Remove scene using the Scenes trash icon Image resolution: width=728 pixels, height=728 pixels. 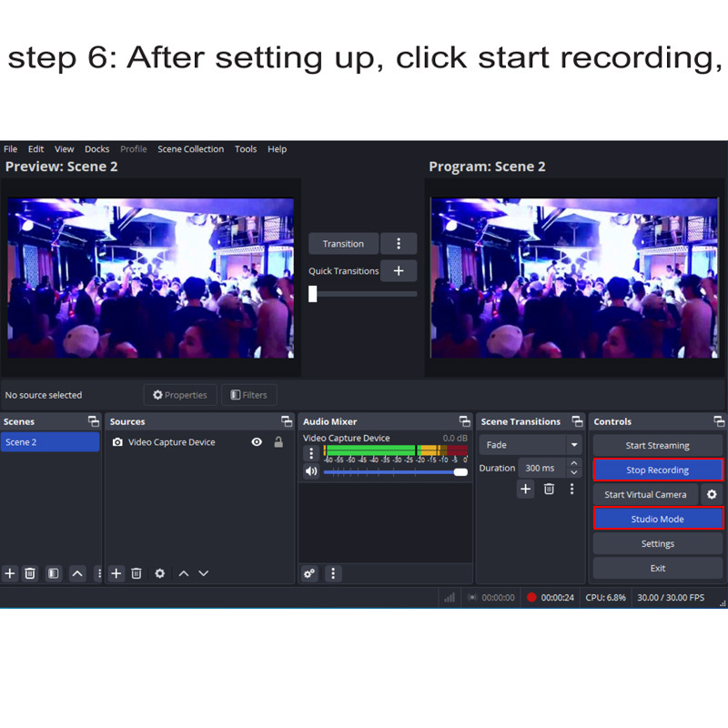[x=30, y=573]
